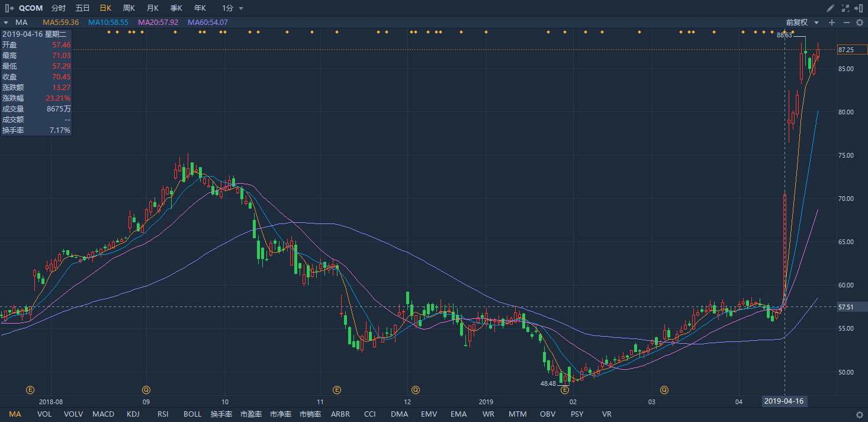Screen dimensions: 868x422
Task: Open indicator settings gear at bottom right
Action: click(x=860, y=414)
